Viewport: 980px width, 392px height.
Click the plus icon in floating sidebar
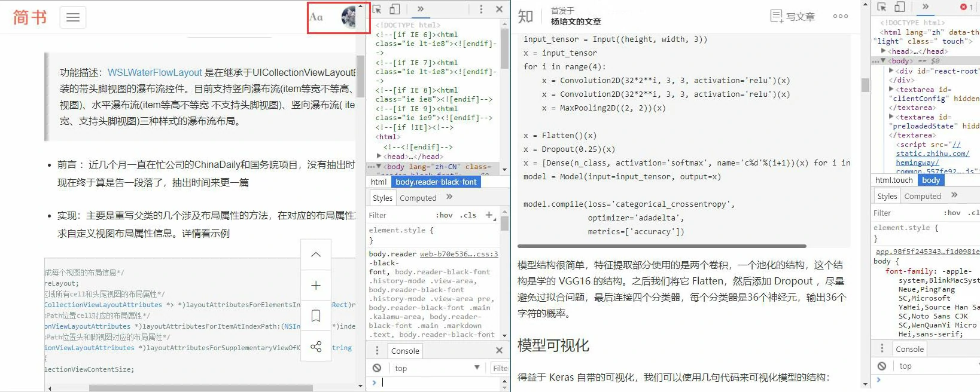point(316,286)
